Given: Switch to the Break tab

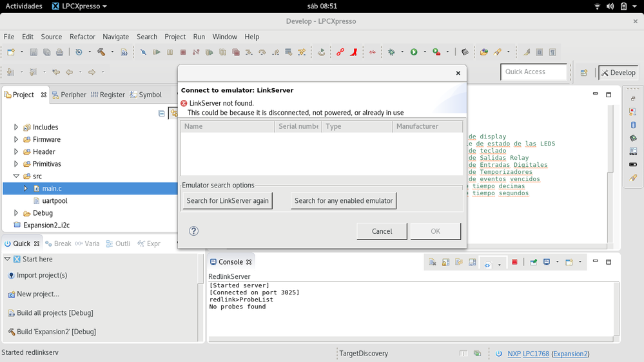Looking at the screenshot, I should (x=58, y=243).
